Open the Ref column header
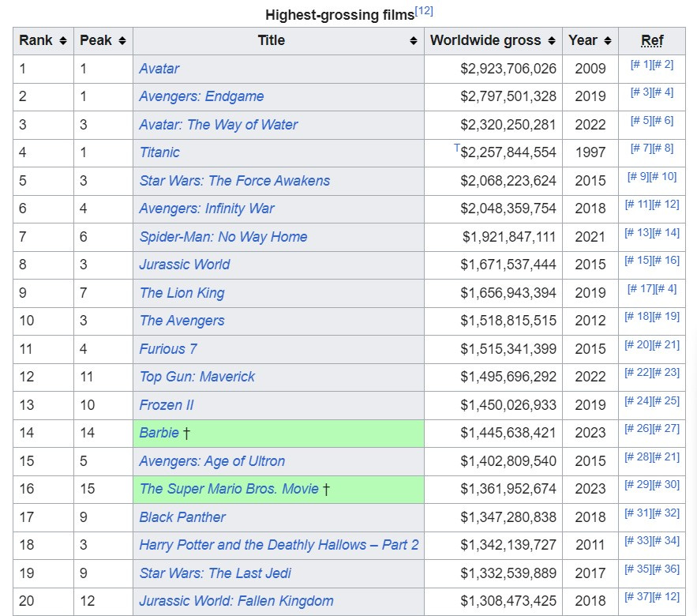Screen dimensions: 697x616 [x=652, y=40]
